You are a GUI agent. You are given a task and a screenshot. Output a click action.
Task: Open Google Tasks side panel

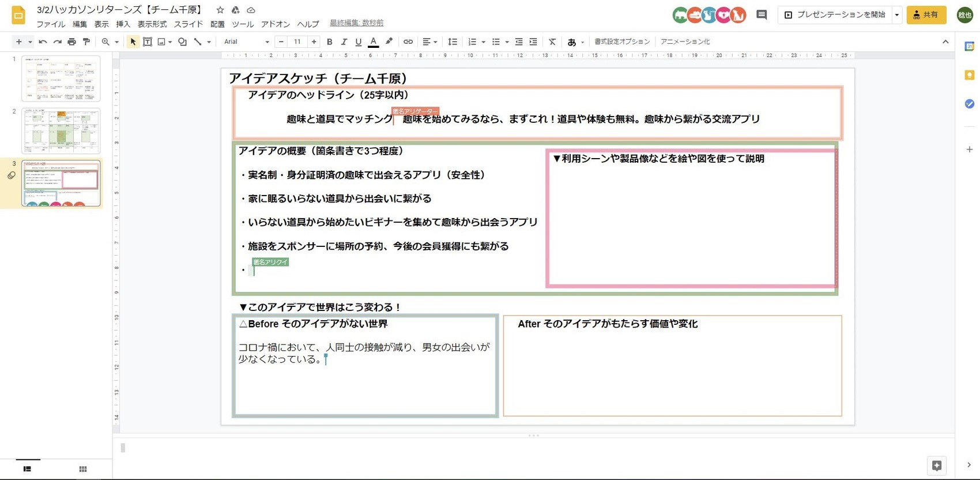(970, 104)
